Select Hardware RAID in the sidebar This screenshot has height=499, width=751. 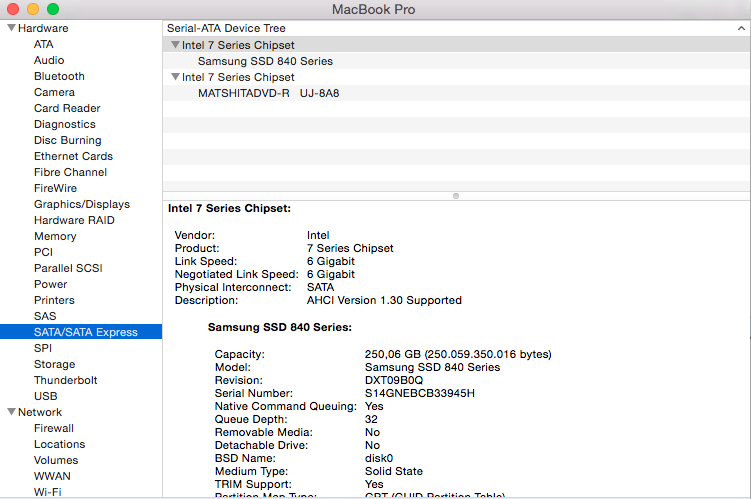tap(74, 220)
